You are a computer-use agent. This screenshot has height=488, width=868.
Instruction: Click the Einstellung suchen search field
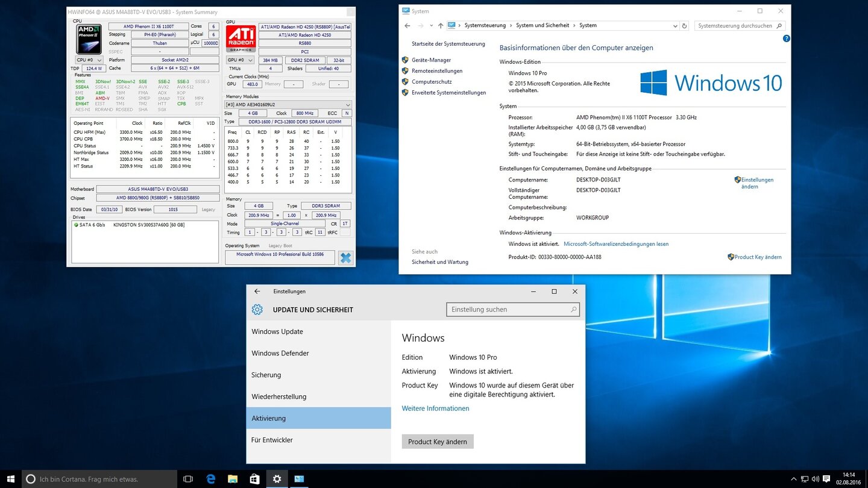[x=513, y=310]
